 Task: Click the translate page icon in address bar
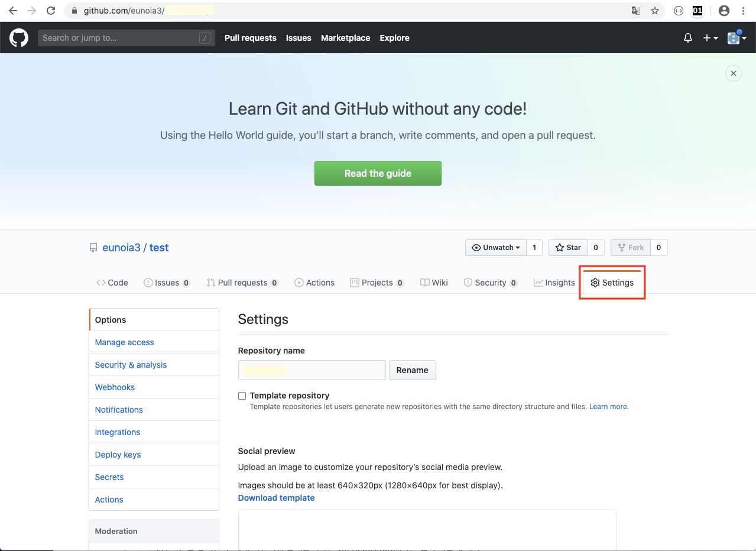(x=636, y=11)
